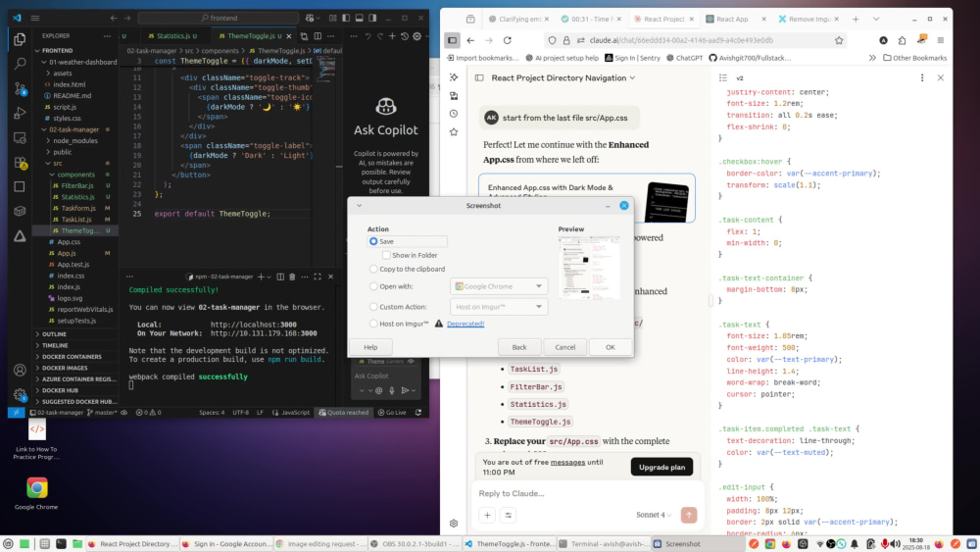The width and height of the screenshot is (980, 552).
Task: Open artifact more options vertical dots
Action: (922, 77)
